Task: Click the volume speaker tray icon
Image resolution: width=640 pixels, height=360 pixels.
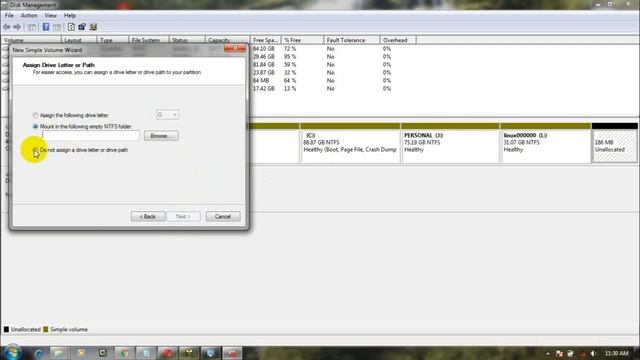Action: [593, 353]
